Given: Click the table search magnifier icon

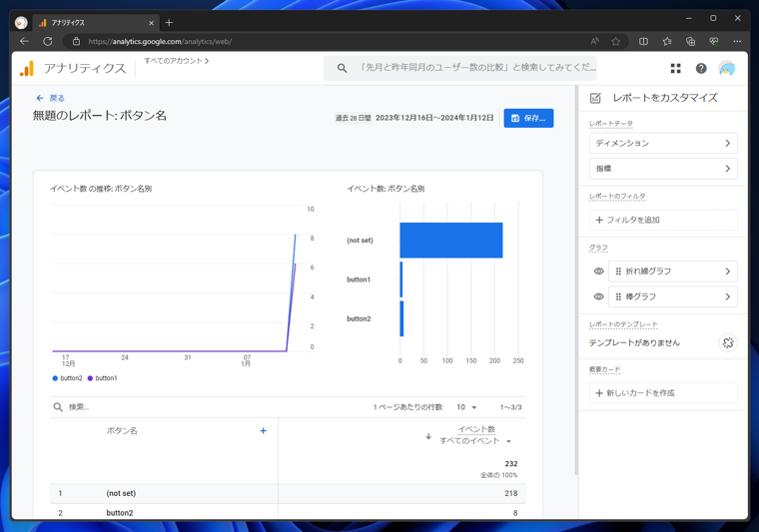Looking at the screenshot, I should 58,407.
